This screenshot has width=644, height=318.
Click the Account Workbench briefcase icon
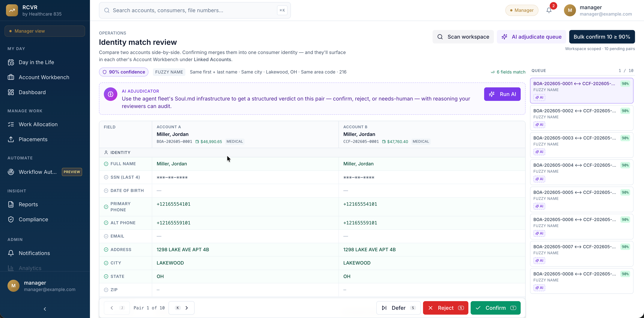coord(11,77)
